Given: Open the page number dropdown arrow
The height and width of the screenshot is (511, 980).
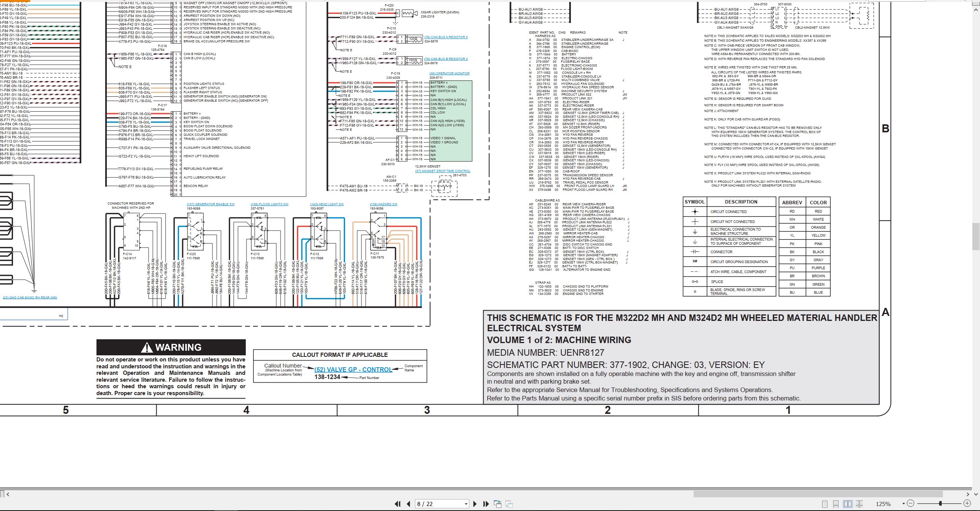Looking at the screenshot, I should point(466,504).
